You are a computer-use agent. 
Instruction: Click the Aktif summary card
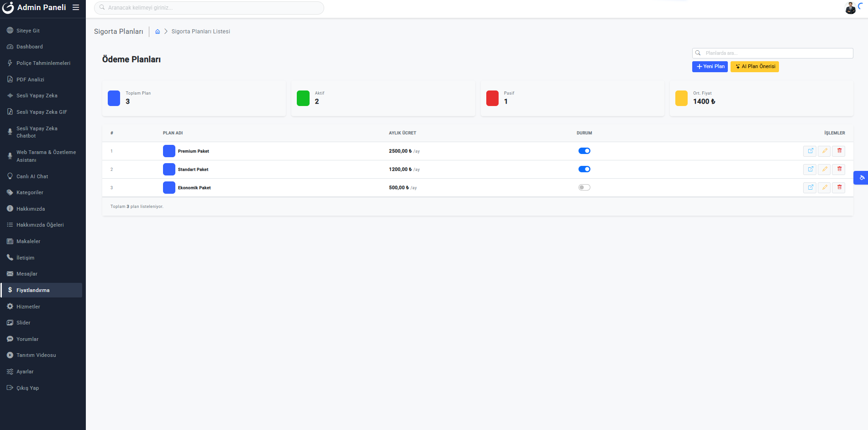(383, 98)
